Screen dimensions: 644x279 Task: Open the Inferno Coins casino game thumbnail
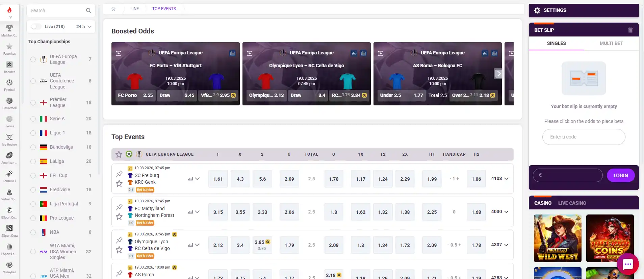[610, 238]
